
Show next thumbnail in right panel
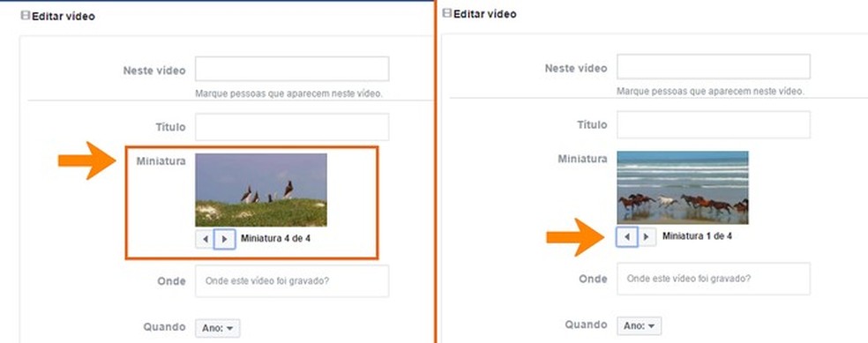[647, 237]
